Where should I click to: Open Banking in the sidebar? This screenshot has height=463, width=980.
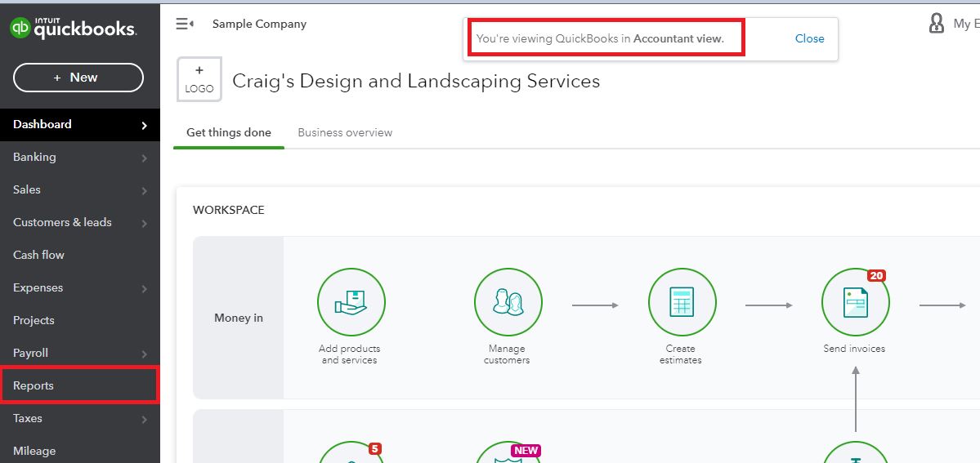80,157
